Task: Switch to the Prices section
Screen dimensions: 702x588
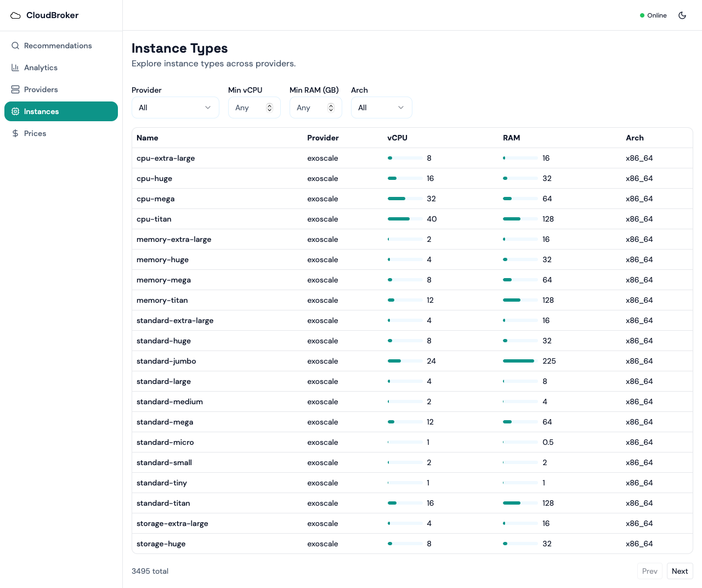Action: point(35,133)
